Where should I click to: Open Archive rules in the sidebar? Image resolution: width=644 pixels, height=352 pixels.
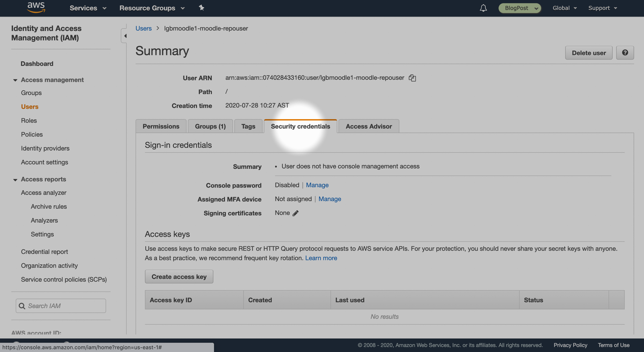pos(49,207)
